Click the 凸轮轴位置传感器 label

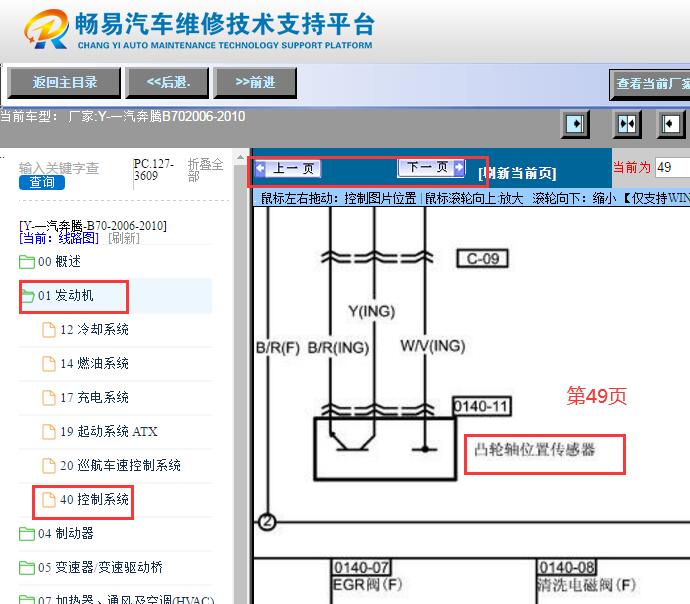(x=534, y=450)
